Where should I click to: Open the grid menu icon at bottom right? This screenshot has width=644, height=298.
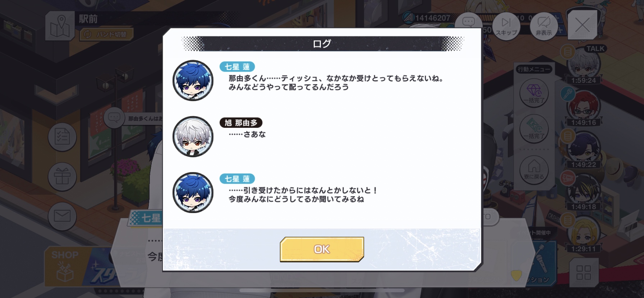pyautogui.click(x=584, y=273)
